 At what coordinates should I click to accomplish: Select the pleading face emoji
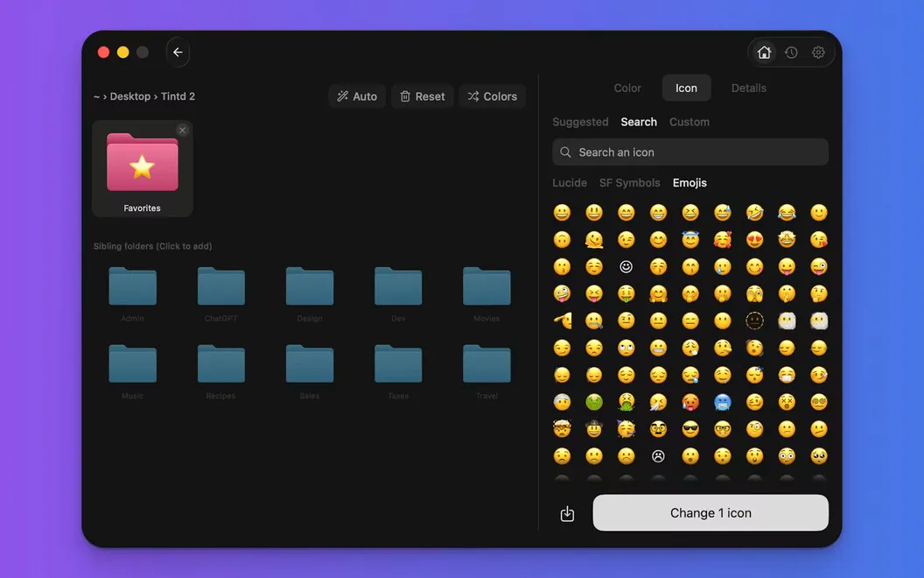(x=818, y=456)
